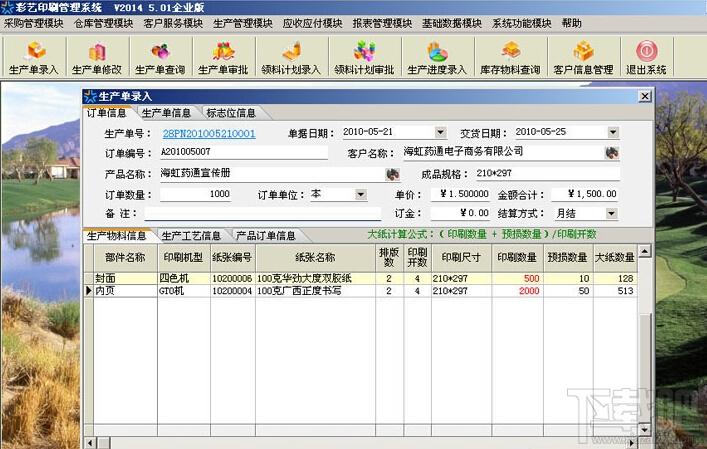Click 大纸数量 column header
The height and width of the screenshot is (449, 707).
615,258
